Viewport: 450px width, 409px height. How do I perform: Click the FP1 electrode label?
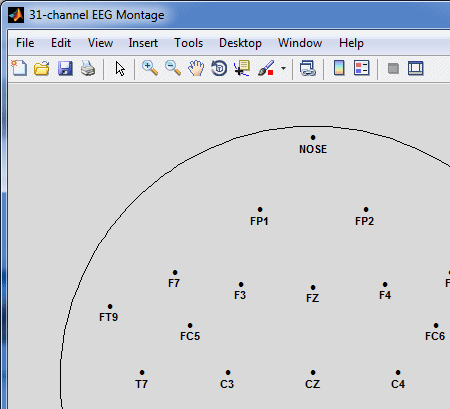(x=259, y=221)
